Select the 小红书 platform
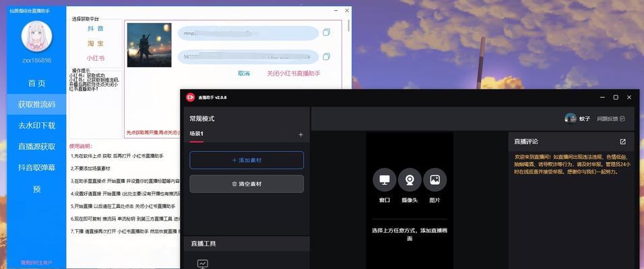 96,58
